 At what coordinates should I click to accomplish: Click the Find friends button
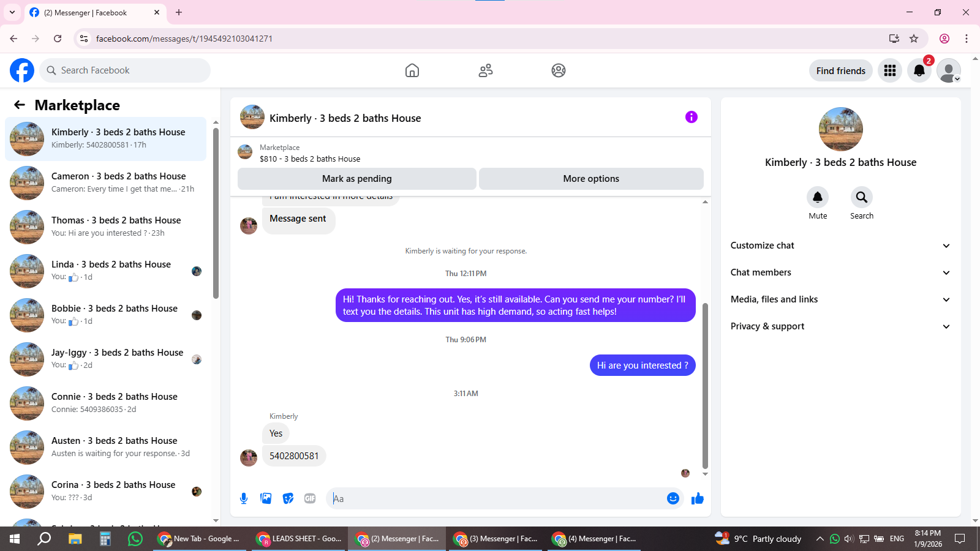[840, 70]
